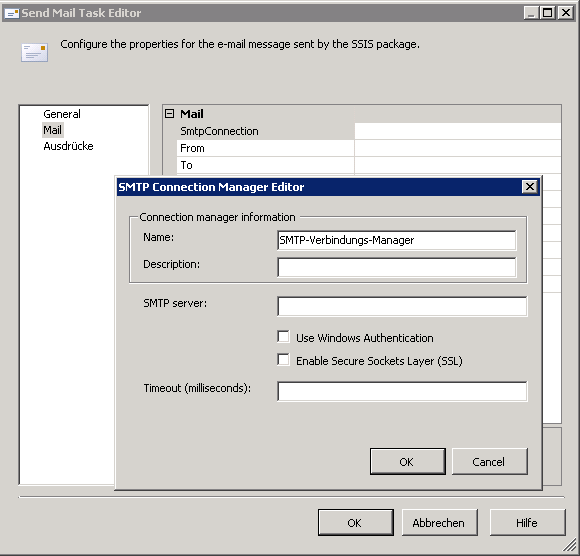580x556 pixels.
Task: Confirm SMTP Connection Manager with OK
Action: click(x=408, y=461)
